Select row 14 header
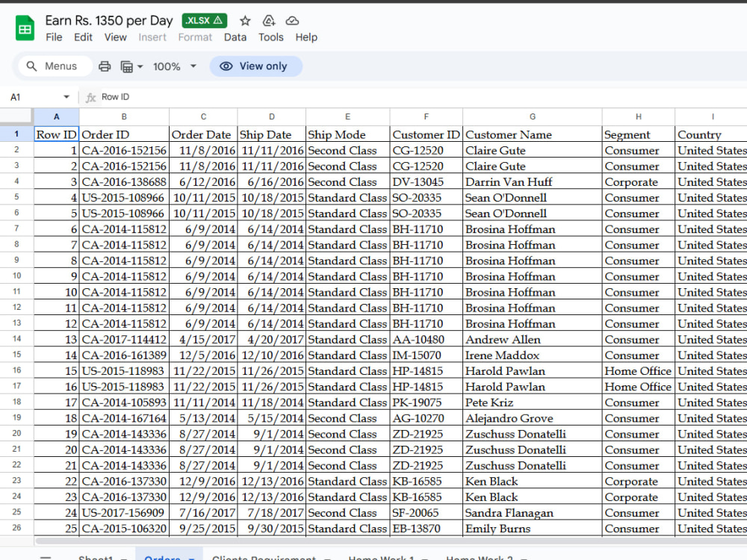Image resolution: width=747 pixels, height=560 pixels. click(x=16, y=339)
